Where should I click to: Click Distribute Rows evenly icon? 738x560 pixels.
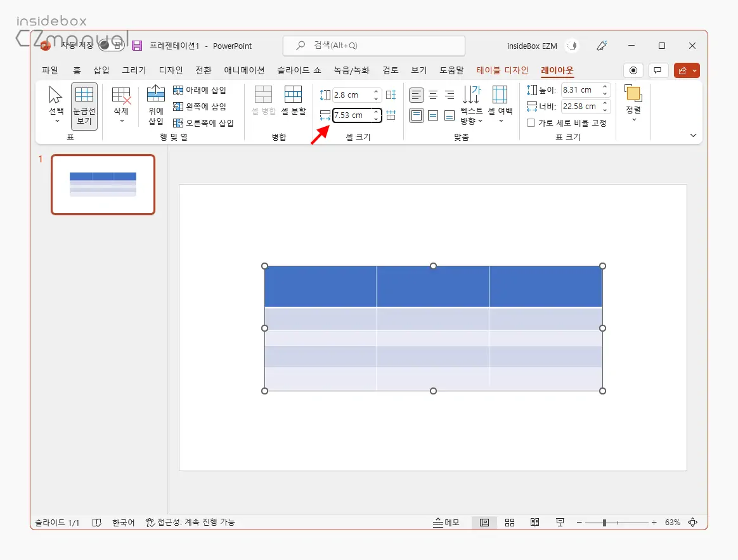pos(391,95)
